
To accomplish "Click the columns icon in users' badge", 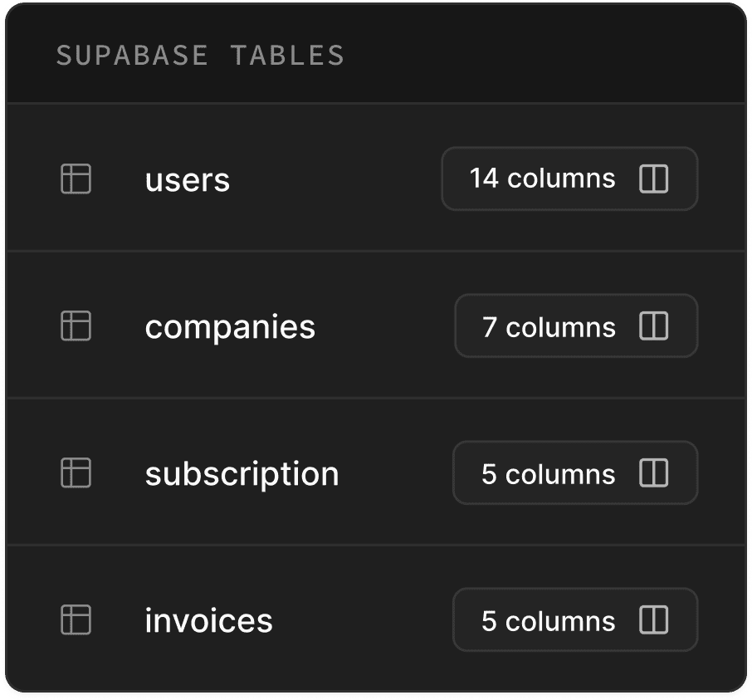I will (x=654, y=179).
